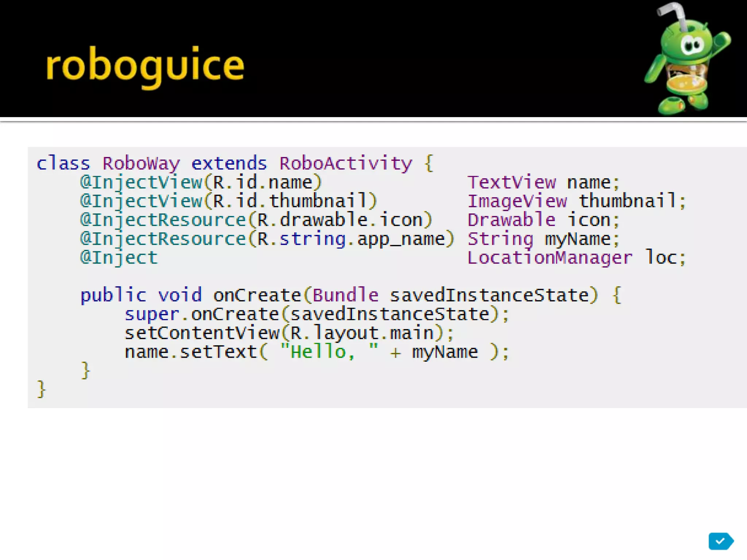The height and width of the screenshot is (560, 747).
Task: Click the standalone @Inject annotation
Action: tap(119, 258)
